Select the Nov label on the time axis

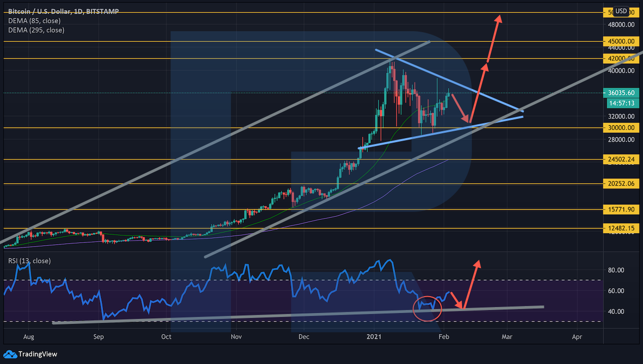pos(236,337)
